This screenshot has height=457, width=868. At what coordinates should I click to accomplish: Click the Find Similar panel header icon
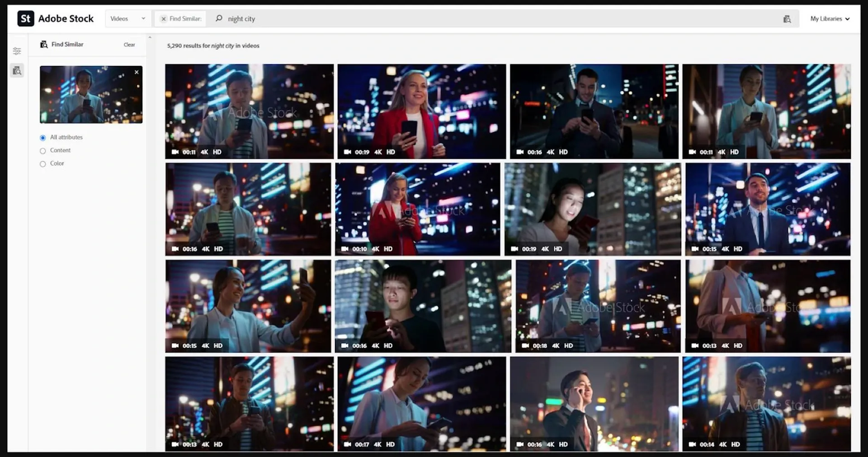point(44,44)
